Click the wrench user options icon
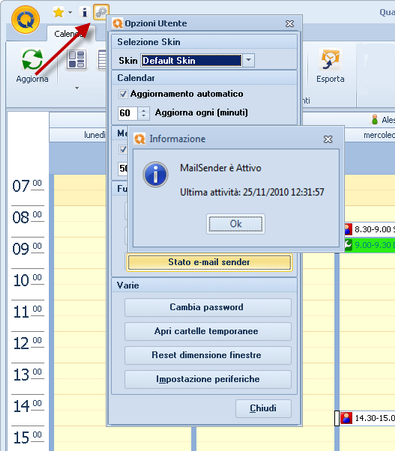Image resolution: width=395 pixels, height=451 pixels. [101, 12]
